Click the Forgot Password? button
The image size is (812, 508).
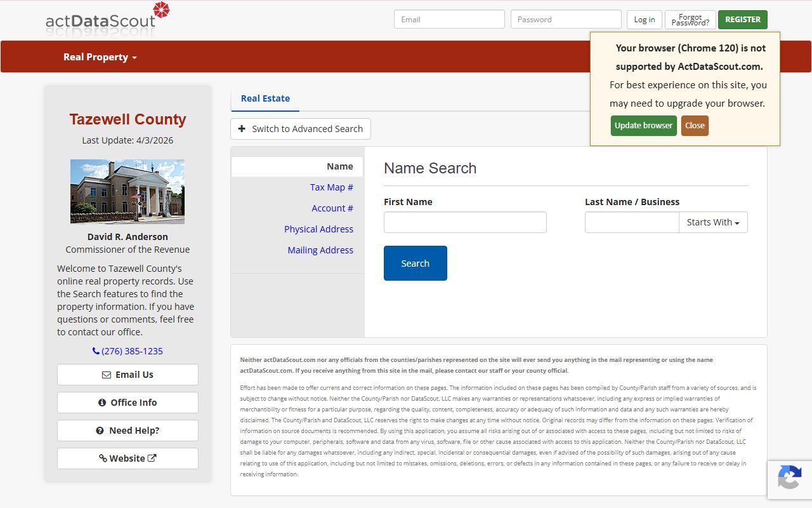click(x=690, y=20)
